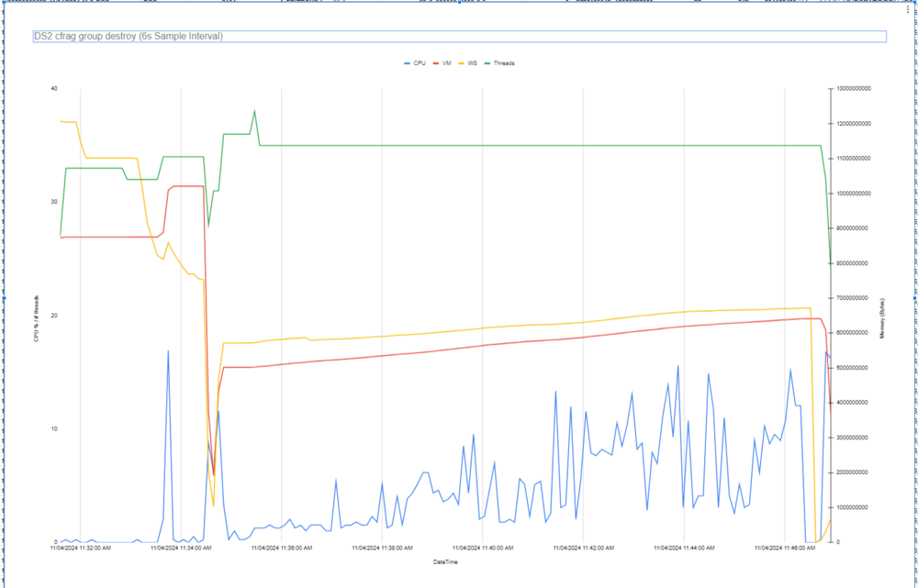The height and width of the screenshot is (588, 918).
Task: Click the right axis value 3000000000
Action: (x=853, y=438)
